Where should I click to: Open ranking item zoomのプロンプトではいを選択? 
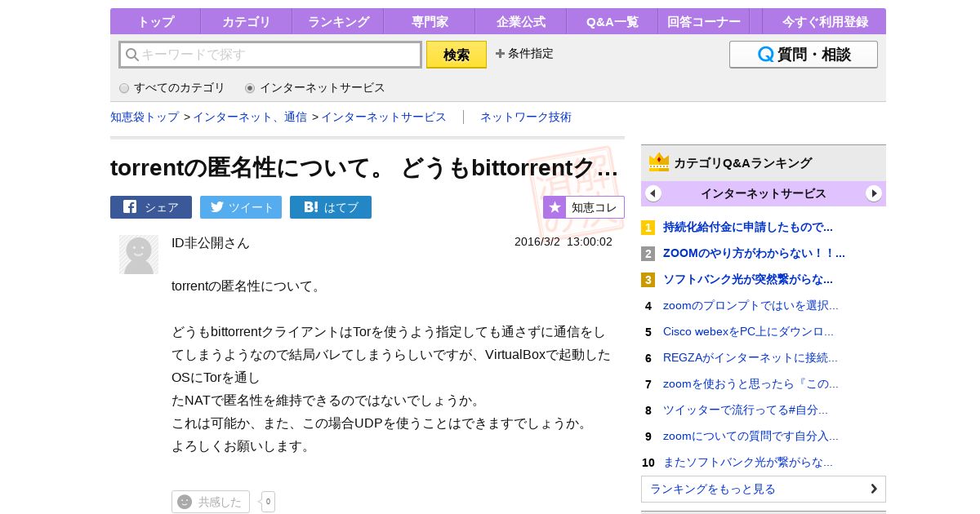751,305
